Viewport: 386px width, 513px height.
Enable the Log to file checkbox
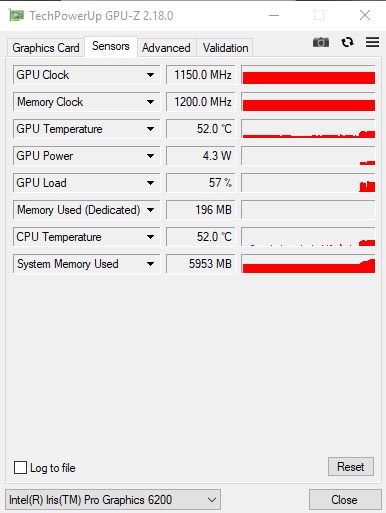pyautogui.click(x=20, y=467)
